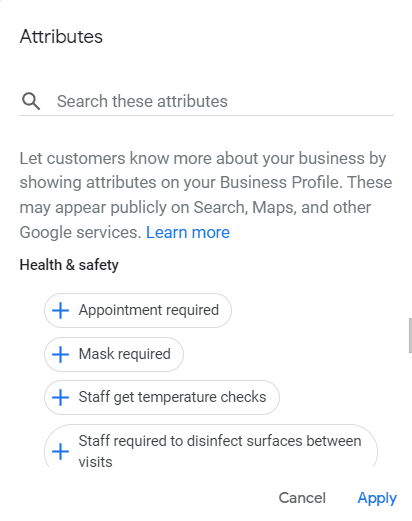Viewport: 412px width, 521px height.
Task: Click the Attributes dialog title
Action: (61, 36)
